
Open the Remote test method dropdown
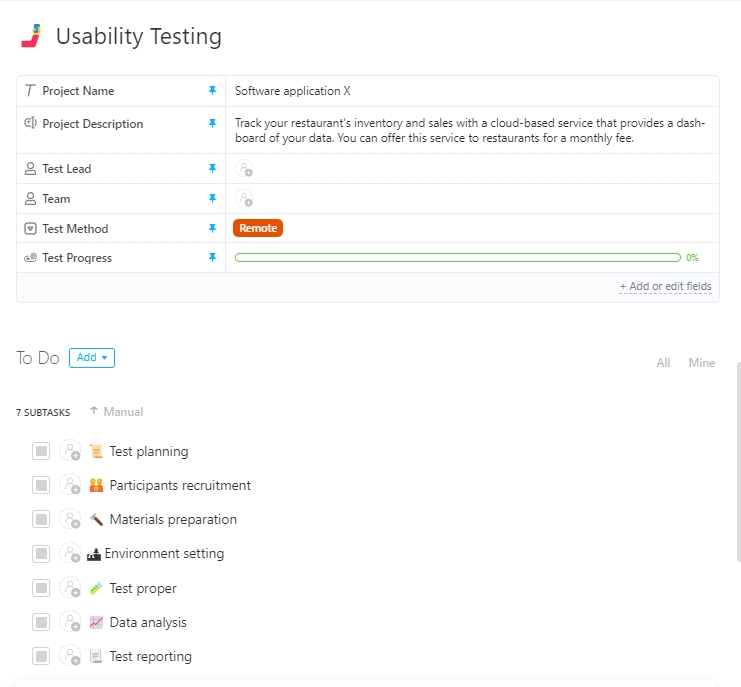pos(258,229)
